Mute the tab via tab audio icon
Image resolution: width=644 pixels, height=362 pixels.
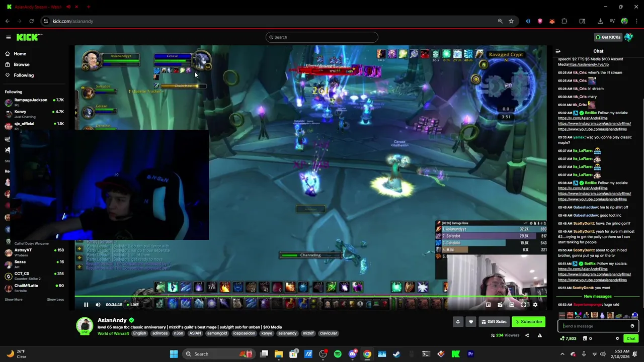pyautogui.click(x=68, y=7)
